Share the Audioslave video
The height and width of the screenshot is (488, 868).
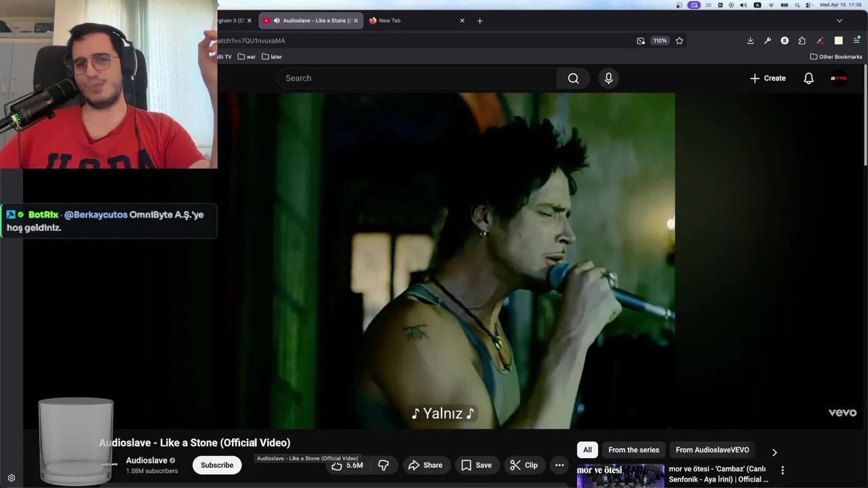pyautogui.click(x=425, y=465)
